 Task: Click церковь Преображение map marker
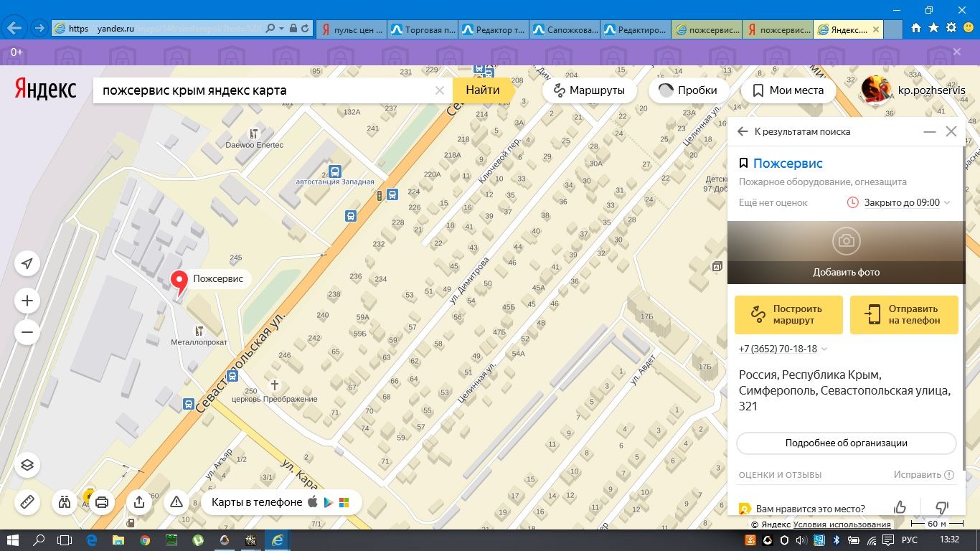(x=275, y=386)
